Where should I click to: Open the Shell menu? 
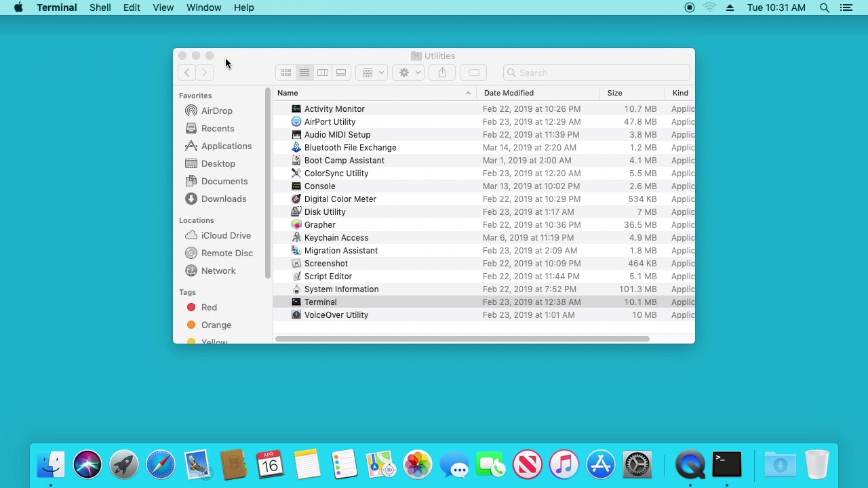tap(100, 7)
